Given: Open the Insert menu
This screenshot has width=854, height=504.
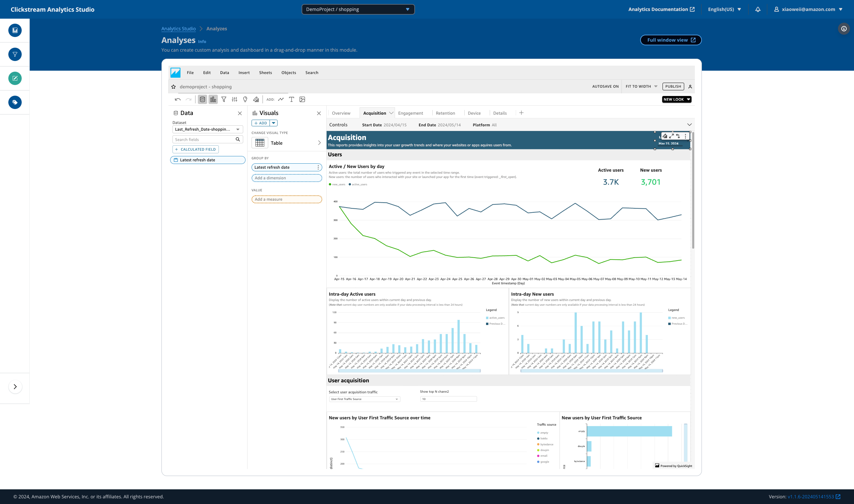Looking at the screenshot, I should pyautogui.click(x=244, y=73).
